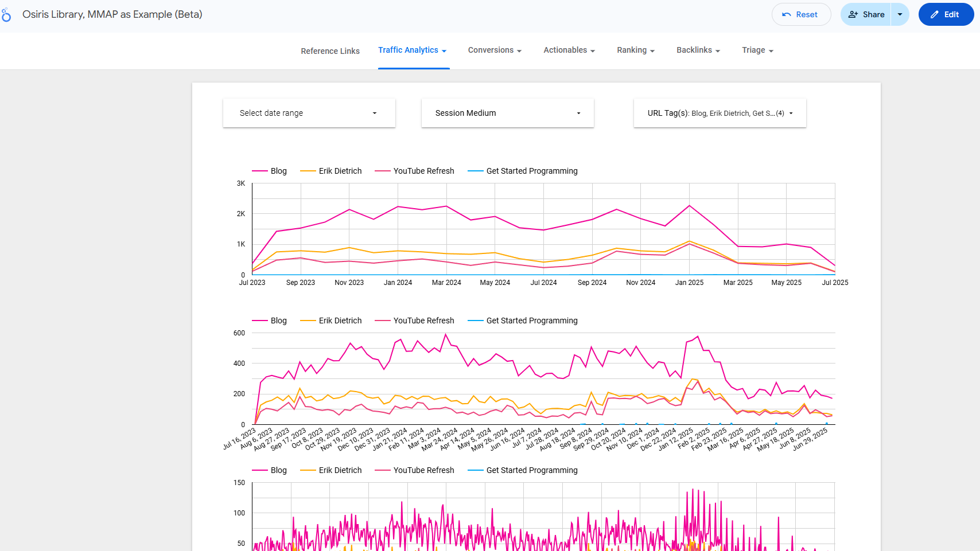The height and width of the screenshot is (551, 980).
Task: Expand the Session Medium filter
Action: pos(507,113)
